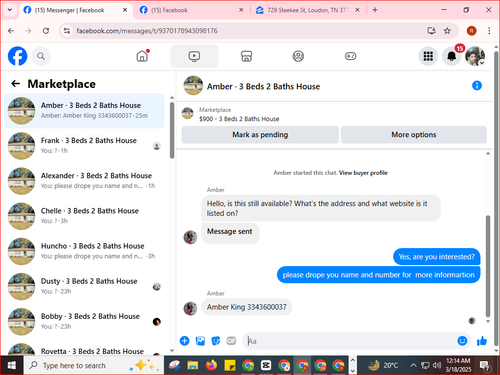Viewport: 500px width, 375px height.
Task: Open the Chrome profile avatar
Action: [x=471, y=31]
